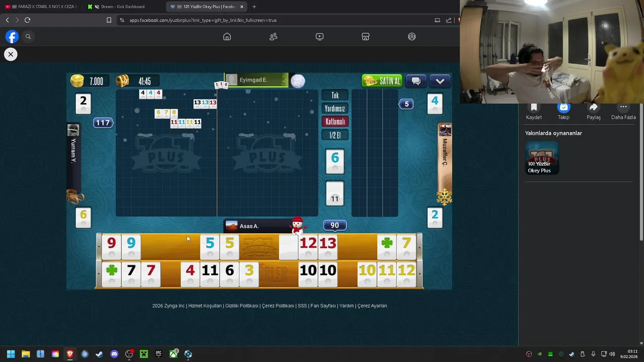
Task: Click the 117 score badge
Action: tap(103, 123)
